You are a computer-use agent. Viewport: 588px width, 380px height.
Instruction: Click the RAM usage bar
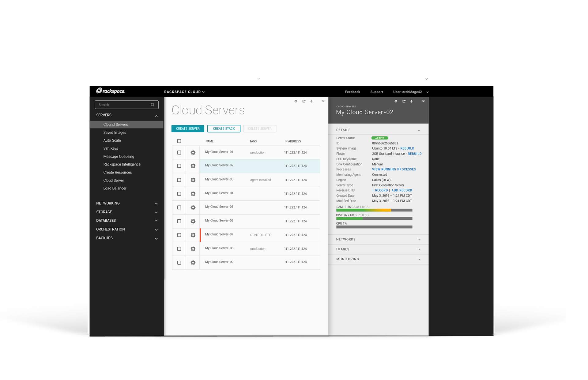pyautogui.click(x=374, y=210)
